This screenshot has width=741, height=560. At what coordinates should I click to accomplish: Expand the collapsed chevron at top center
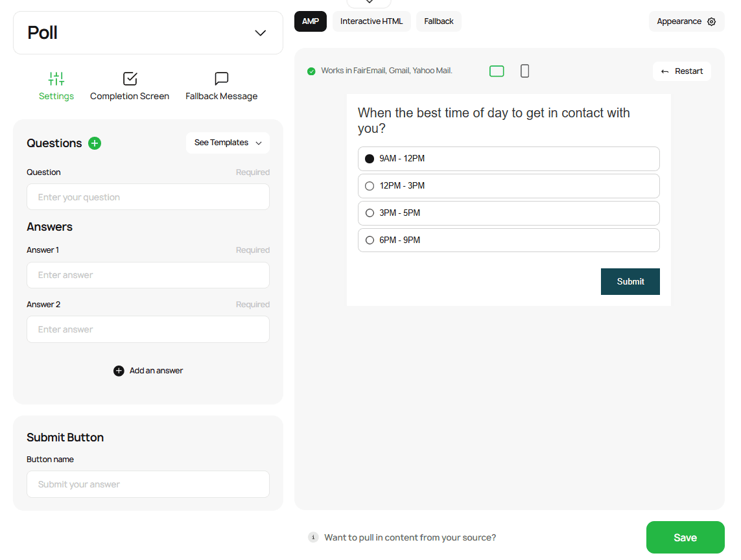point(369,3)
